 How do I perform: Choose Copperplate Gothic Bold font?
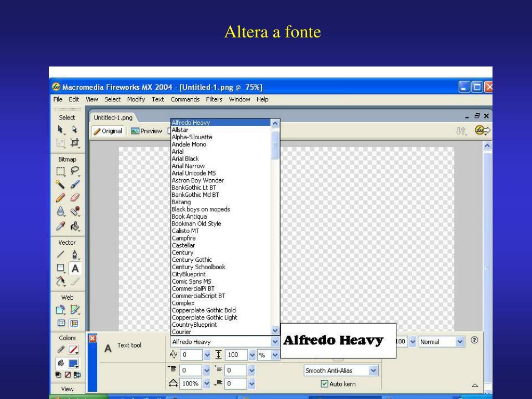pyautogui.click(x=220, y=310)
